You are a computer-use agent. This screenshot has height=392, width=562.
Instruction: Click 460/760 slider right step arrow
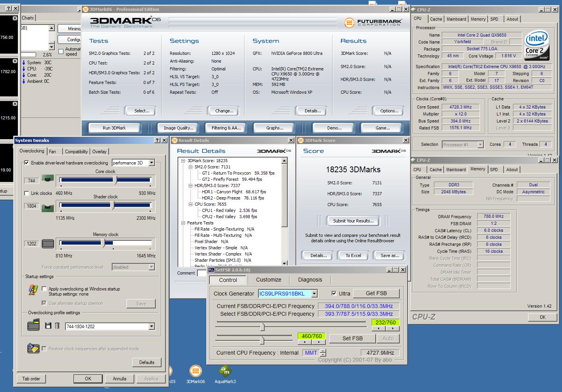319,342
